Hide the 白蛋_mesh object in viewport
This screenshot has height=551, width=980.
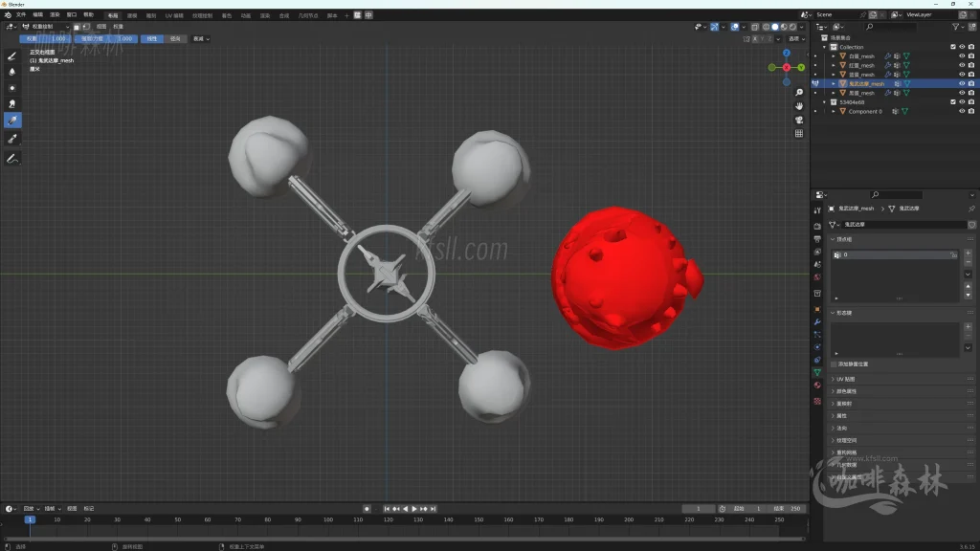click(x=962, y=56)
